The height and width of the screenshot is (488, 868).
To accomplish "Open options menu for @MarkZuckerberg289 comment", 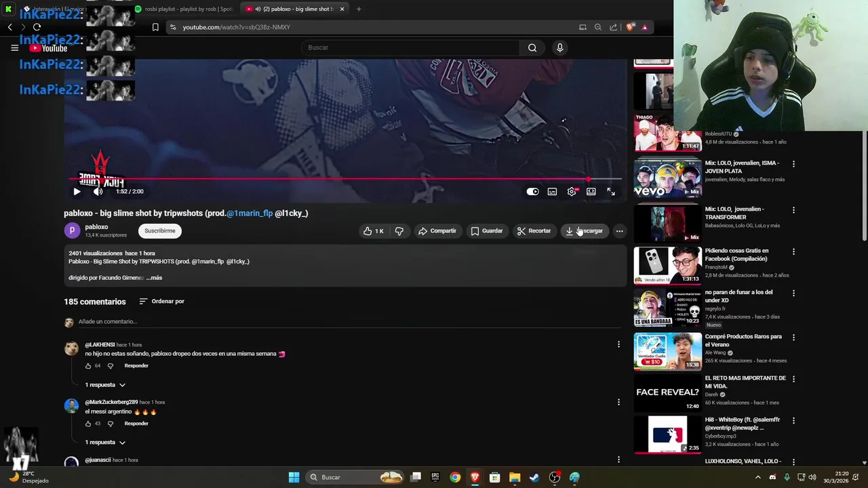I will coord(618,402).
